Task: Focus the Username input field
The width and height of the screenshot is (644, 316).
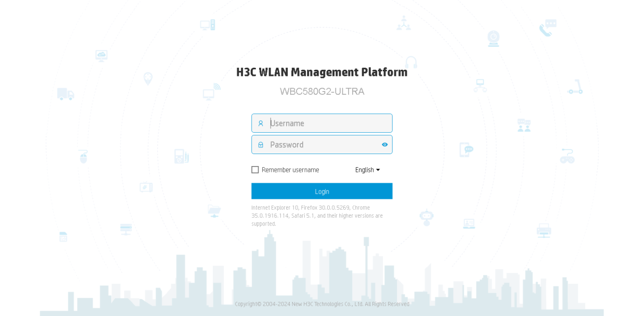Action: (x=322, y=123)
